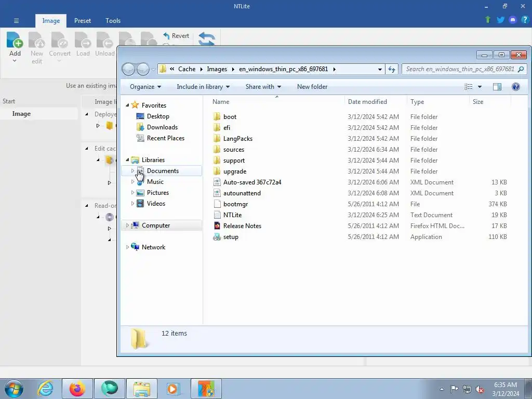Click Revert in the NTLite ribbon
The image size is (532, 399).
point(176,36)
